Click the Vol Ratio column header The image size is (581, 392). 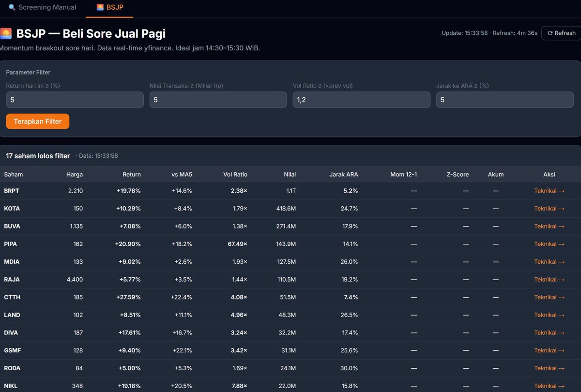point(235,174)
